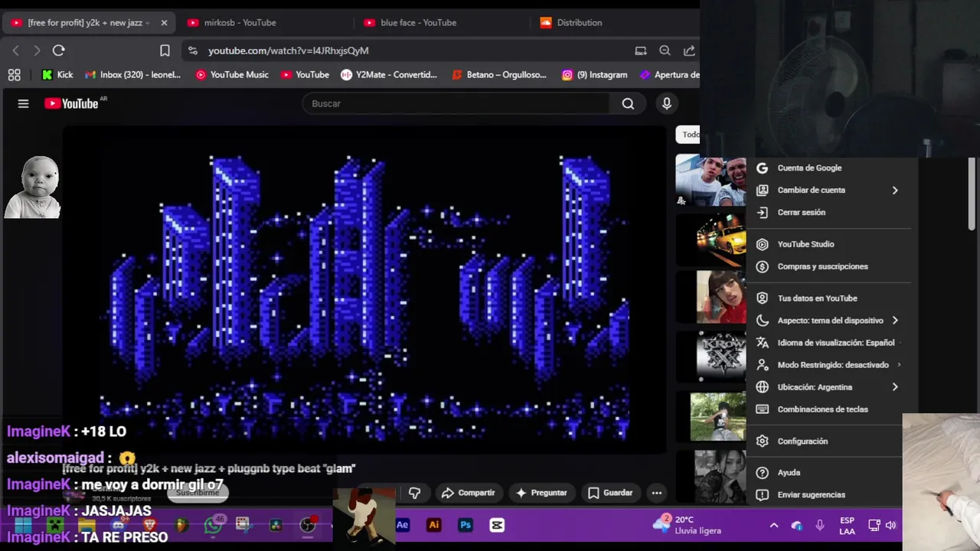Open the Betano – Orgulloso... bookmark

coord(499,74)
